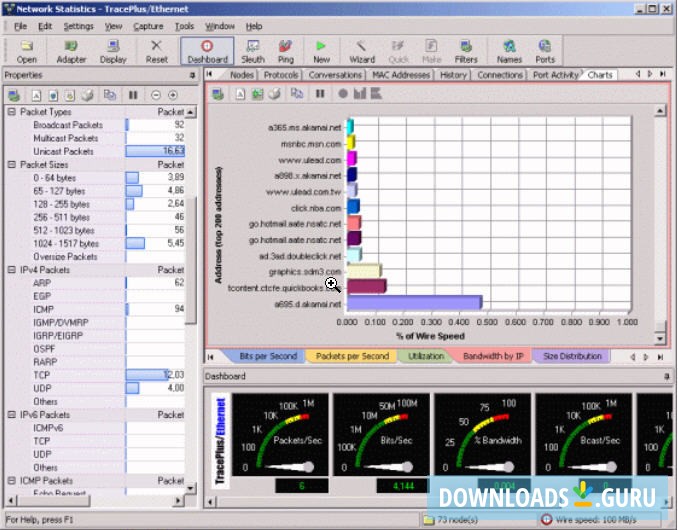Click the first icon in Properties toolbar

[x=14, y=95]
